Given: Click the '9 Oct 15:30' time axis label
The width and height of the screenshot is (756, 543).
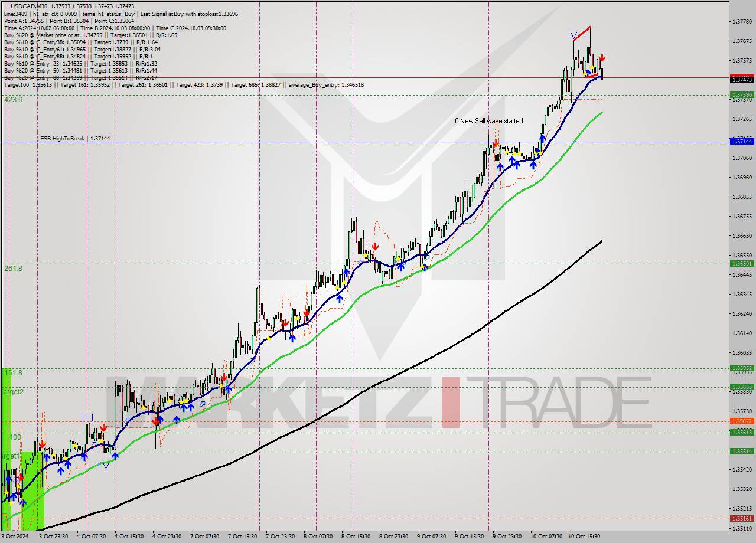Looking at the screenshot, I should pos(470,536).
